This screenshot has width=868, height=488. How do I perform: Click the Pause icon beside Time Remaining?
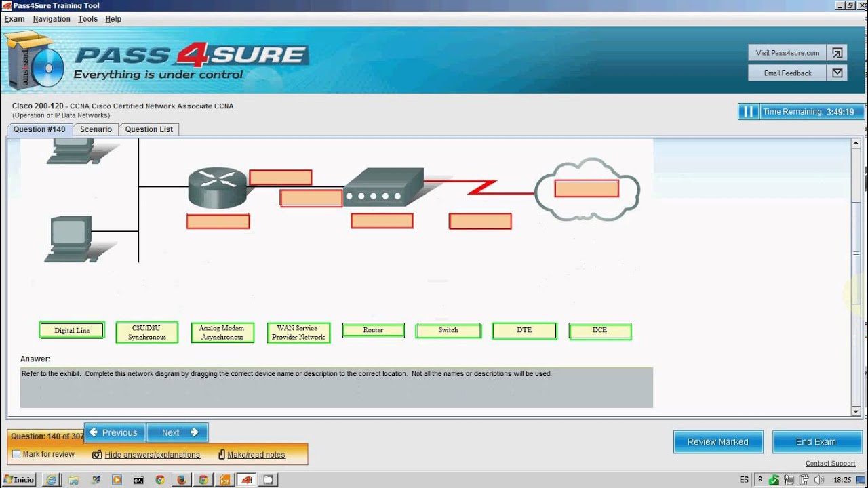pos(748,112)
